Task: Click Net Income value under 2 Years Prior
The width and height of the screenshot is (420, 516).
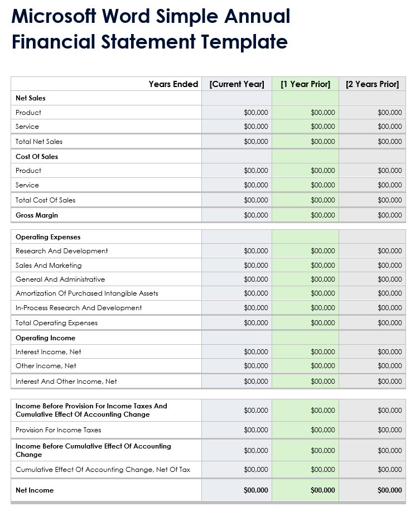Action: 389,490
